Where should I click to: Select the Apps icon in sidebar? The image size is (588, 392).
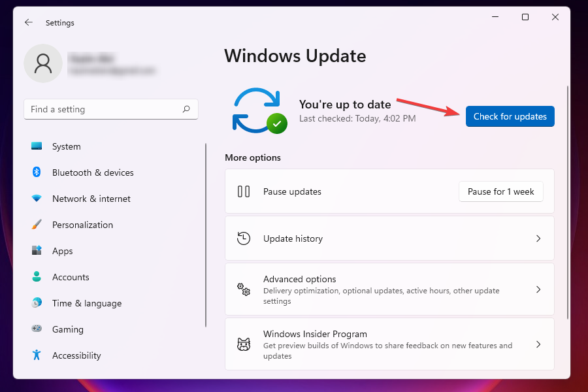tap(37, 250)
